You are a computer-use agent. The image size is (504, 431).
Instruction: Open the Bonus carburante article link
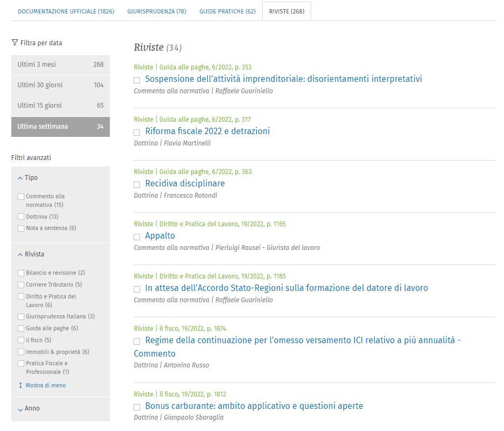click(254, 406)
